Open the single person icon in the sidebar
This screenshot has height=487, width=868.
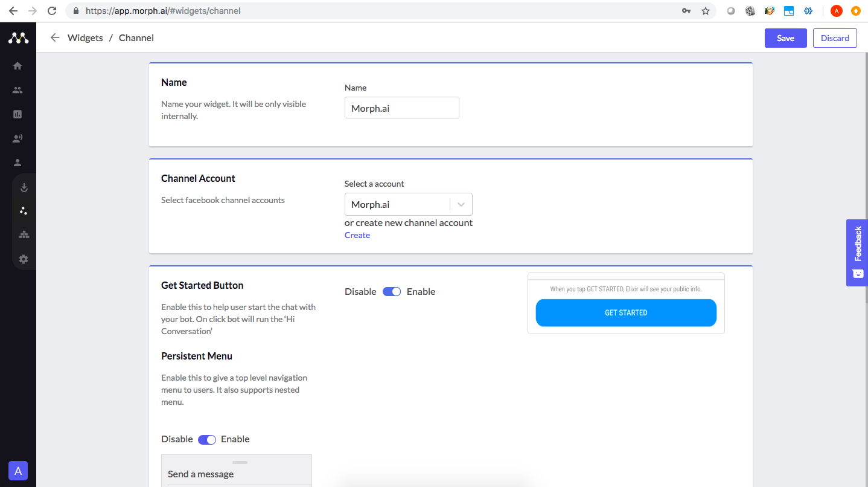coord(18,163)
